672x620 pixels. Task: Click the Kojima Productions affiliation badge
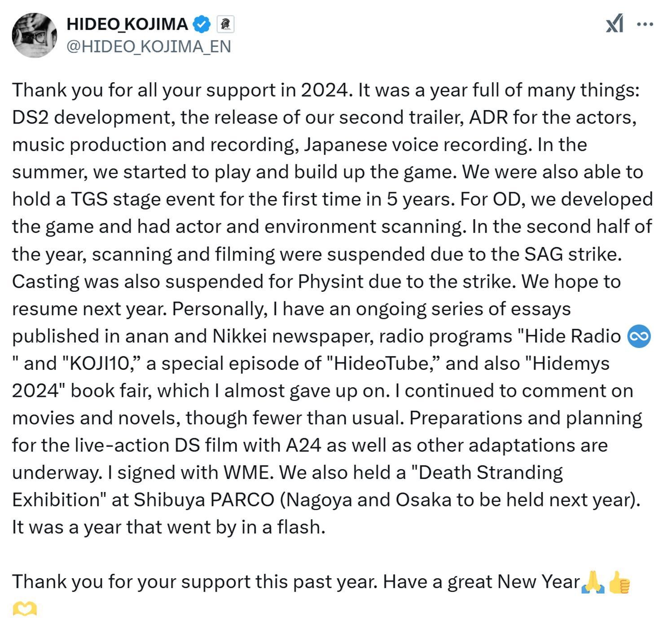click(225, 24)
